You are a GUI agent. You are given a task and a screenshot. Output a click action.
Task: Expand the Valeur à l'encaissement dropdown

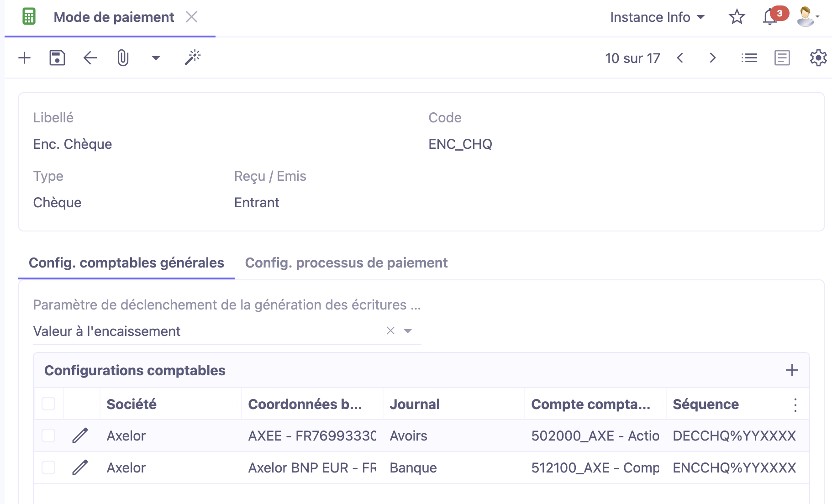click(x=408, y=331)
